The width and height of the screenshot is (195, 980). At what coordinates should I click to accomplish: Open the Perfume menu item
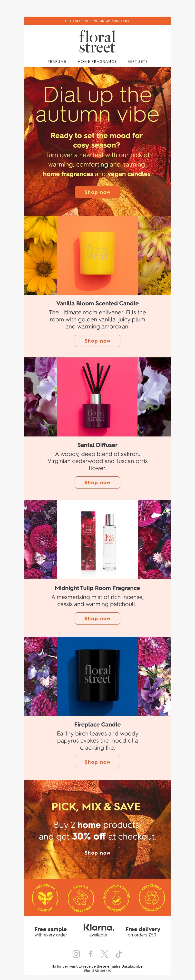pyautogui.click(x=57, y=61)
